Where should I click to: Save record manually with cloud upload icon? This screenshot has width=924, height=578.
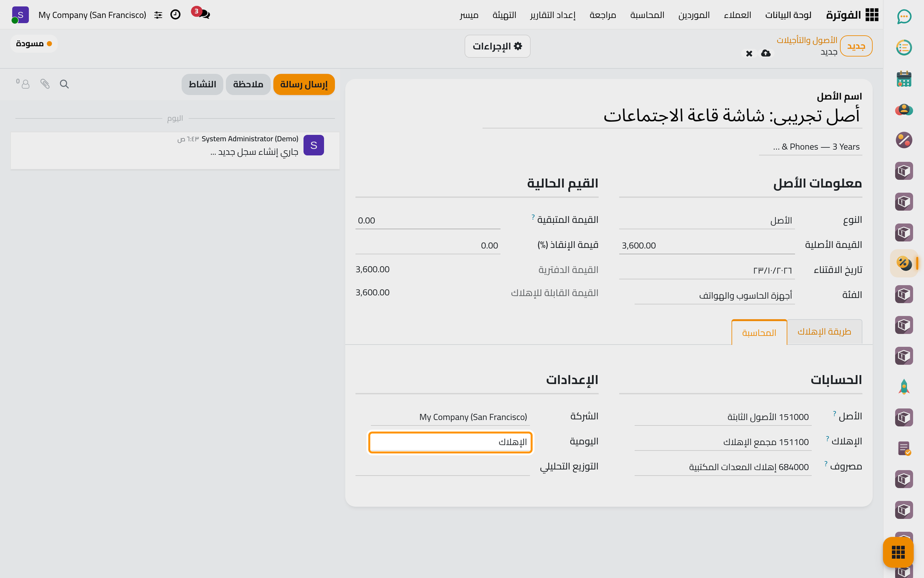766,53
